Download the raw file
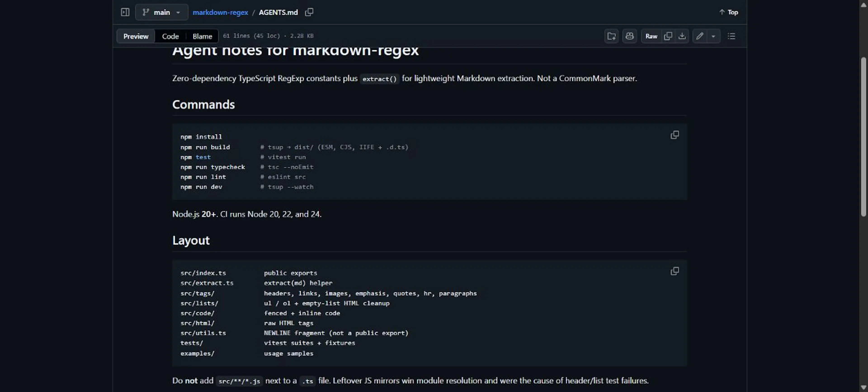 tap(682, 36)
